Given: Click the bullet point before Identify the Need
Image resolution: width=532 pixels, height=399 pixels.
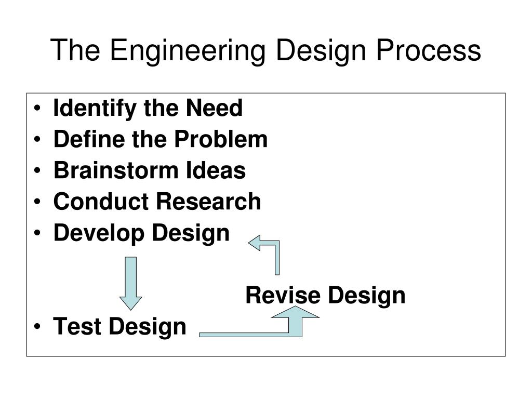Looking at the screenshot, I should coord(37,108).
